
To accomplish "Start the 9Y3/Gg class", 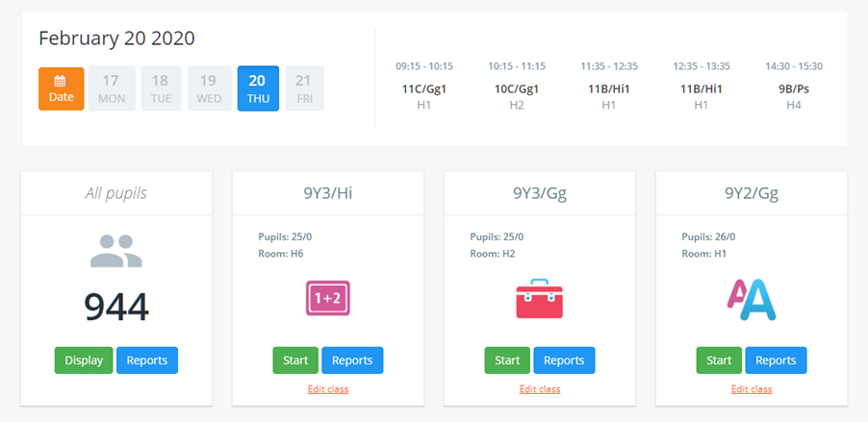I will click(x=508, y=360).
